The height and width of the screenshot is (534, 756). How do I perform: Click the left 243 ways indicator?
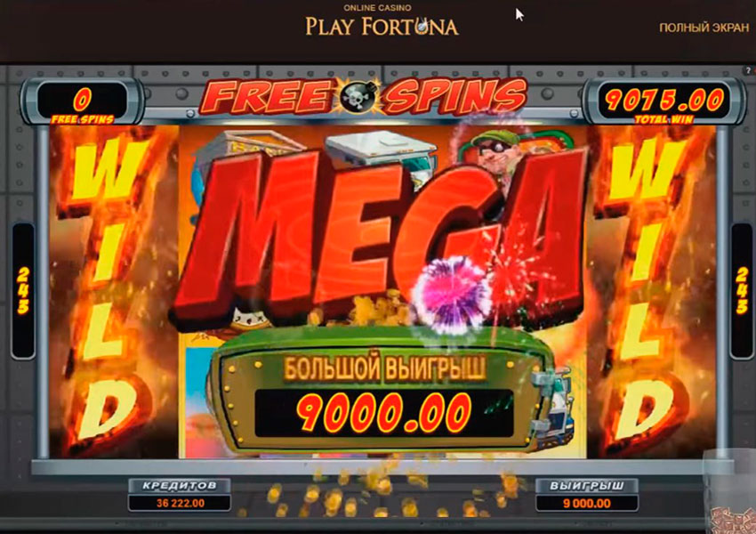22,291
